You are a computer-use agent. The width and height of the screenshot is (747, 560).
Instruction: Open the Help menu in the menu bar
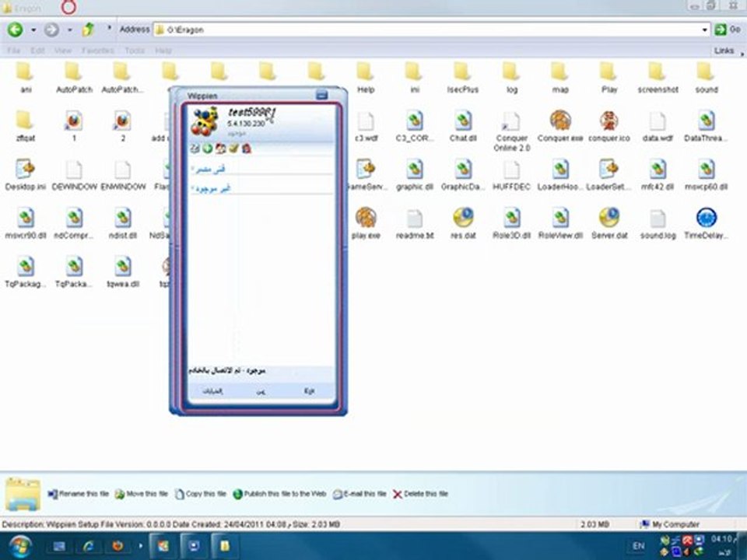click(x=163, y=51)
